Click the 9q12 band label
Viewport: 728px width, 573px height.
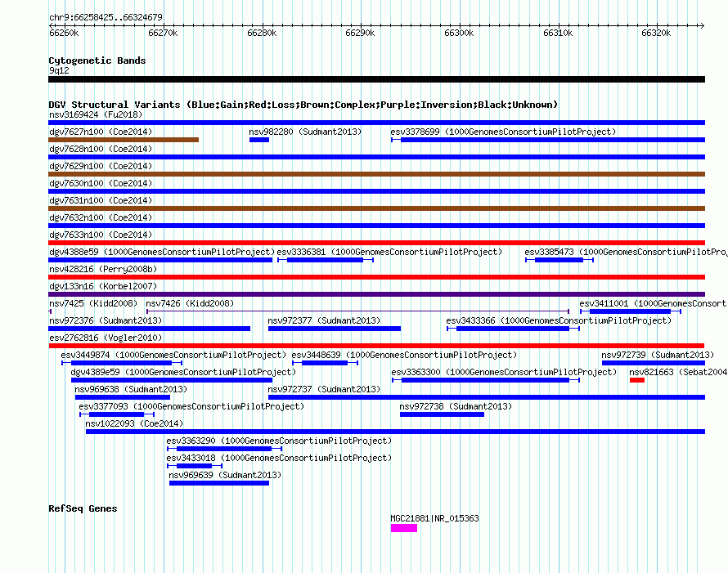pos(59,70)
